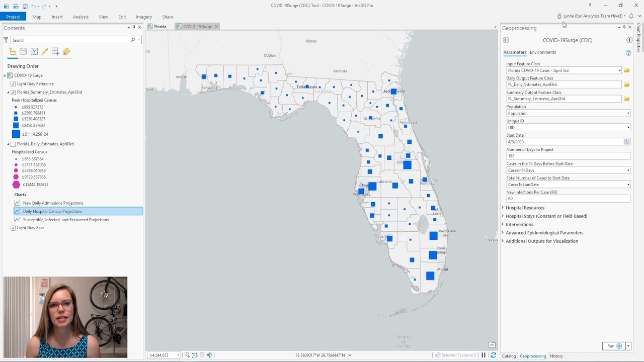Screen dimensions: 644x362
Task: Open the map pop-up catalog icon at bottom right
Action: click(x=492, y=345)
